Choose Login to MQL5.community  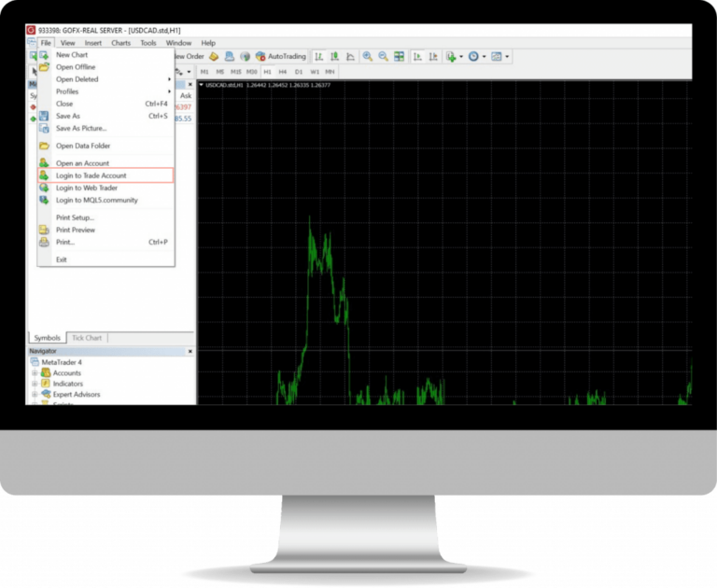click(105, 201)
